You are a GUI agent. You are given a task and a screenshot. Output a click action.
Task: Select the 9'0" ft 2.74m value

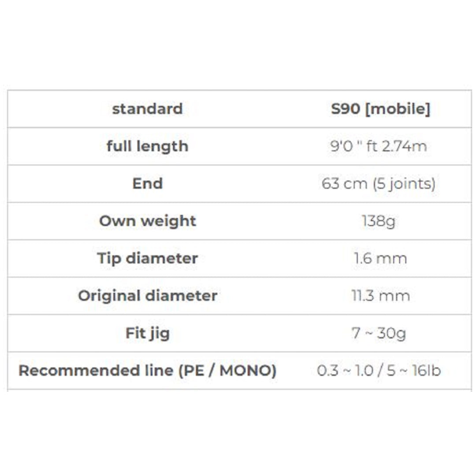pos(379,146)
